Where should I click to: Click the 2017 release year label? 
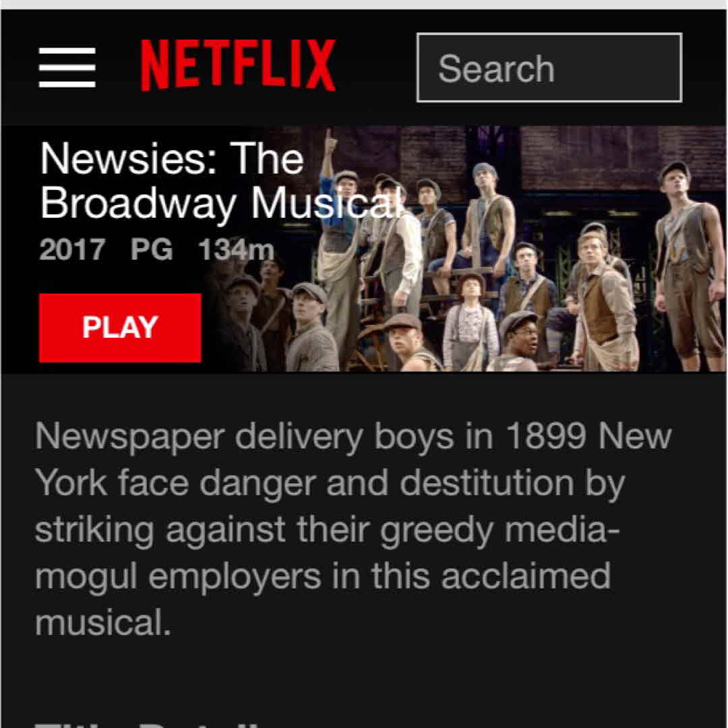coord(72,250)
